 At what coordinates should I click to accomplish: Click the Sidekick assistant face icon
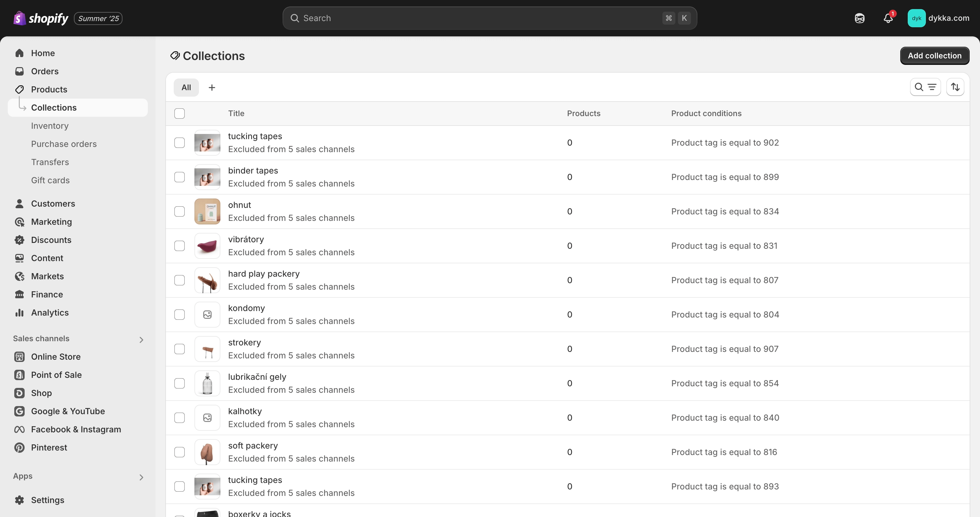(x=859, y=18)
